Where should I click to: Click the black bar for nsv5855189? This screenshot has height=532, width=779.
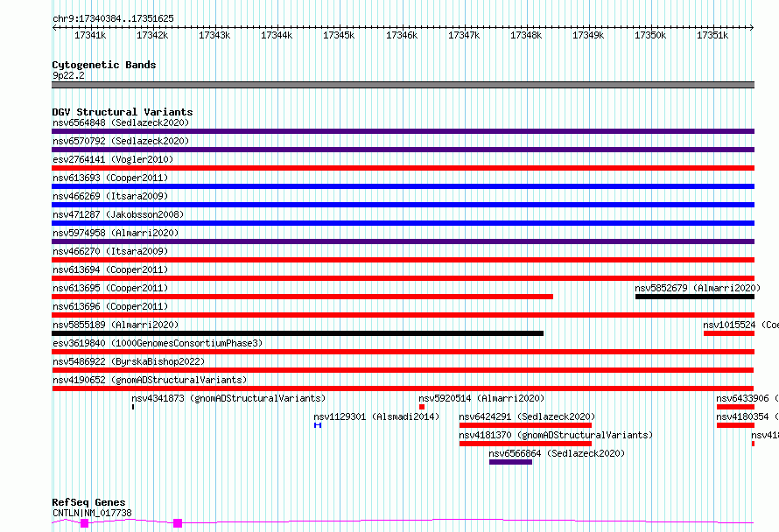[298, 333]
